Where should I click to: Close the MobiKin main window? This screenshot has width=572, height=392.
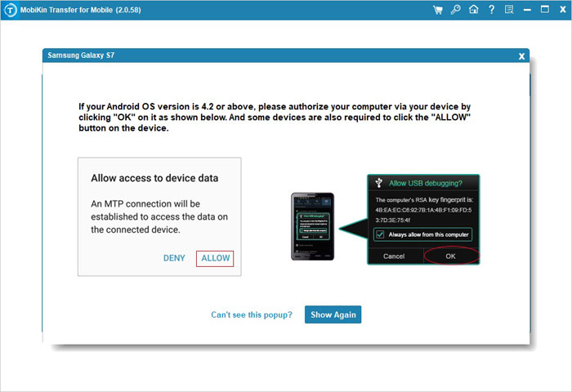tap(563, 10)
